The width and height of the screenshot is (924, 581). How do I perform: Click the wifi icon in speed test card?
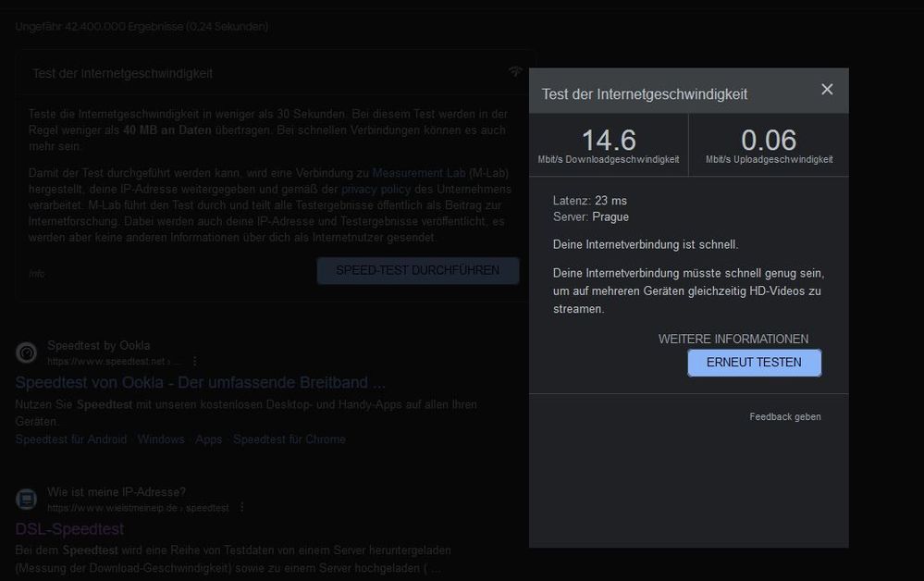click(515, 72)
